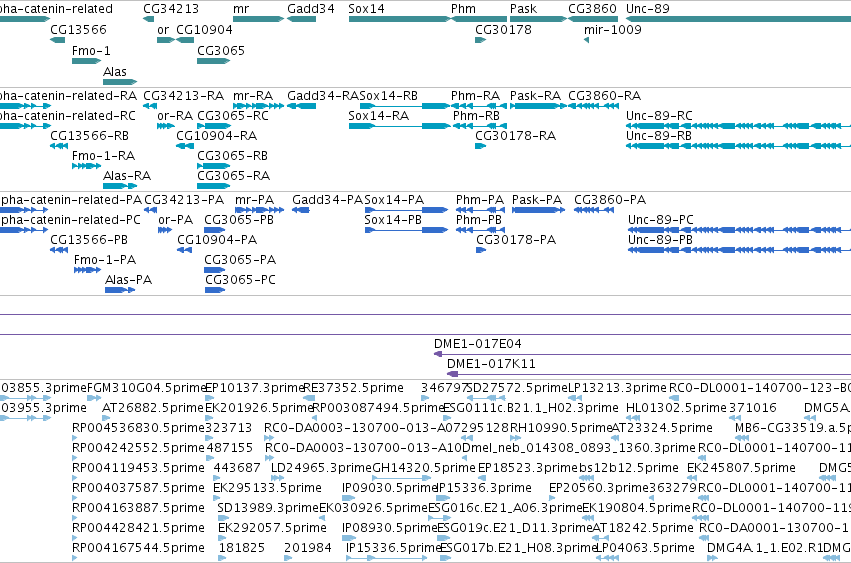Viewport: 851px width, 563px height.
Task: Select the CG13566-RB transcript label
Action: click(90, 136)
